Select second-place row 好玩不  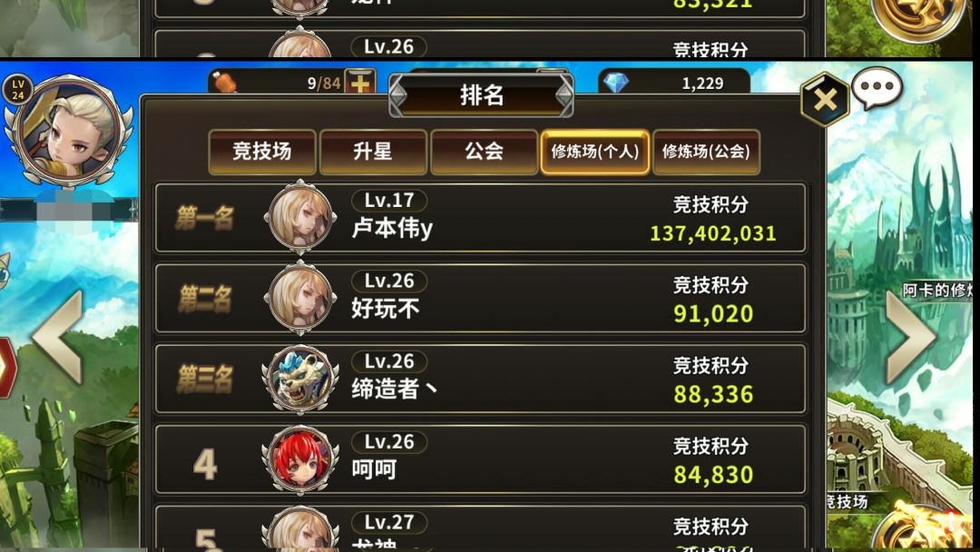tap(480, 298)
